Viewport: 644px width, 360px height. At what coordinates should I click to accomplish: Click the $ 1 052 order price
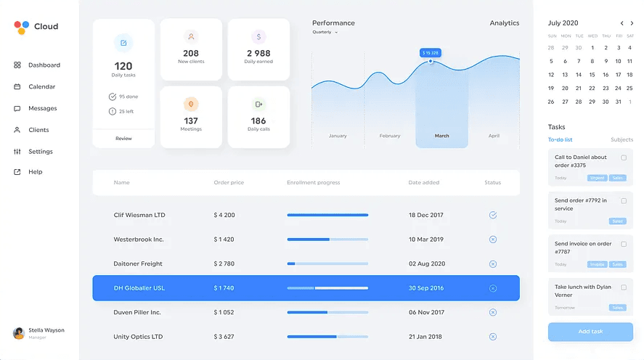(x=224, y=312)
